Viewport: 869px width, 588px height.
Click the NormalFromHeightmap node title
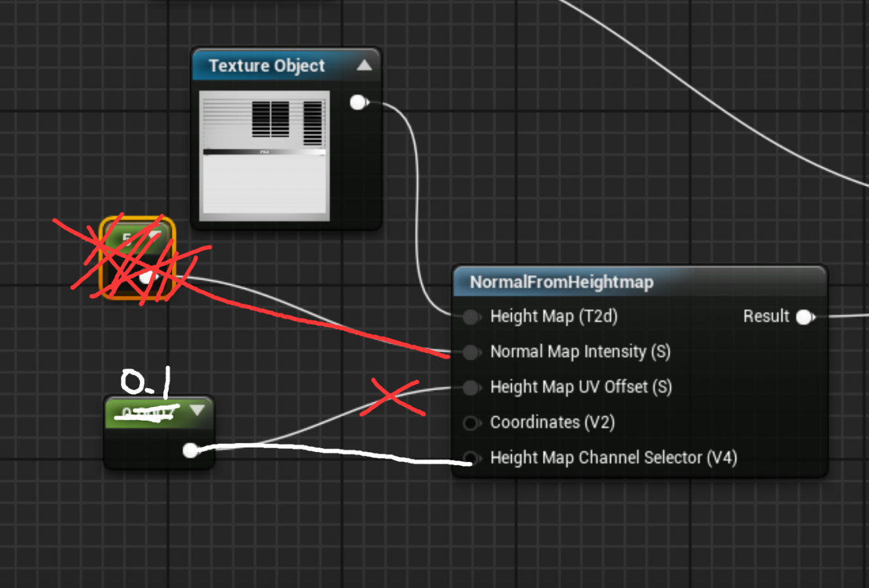pos(561,282)
